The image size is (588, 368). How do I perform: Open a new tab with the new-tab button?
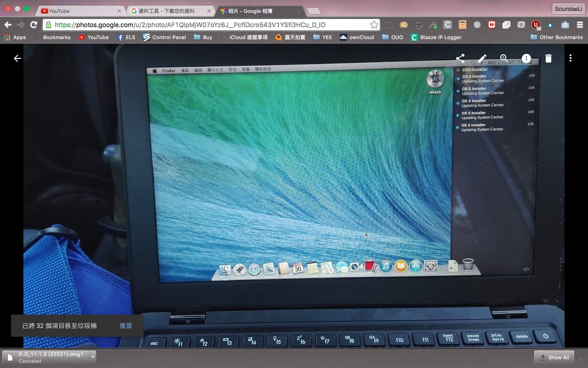313,11
